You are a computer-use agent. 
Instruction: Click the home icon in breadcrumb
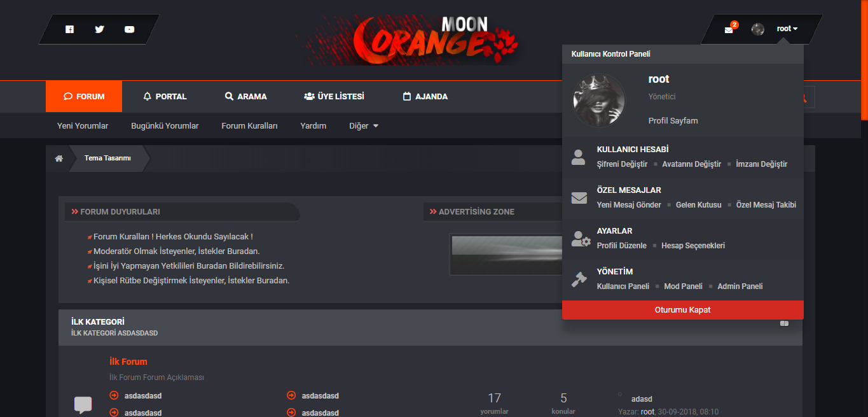point(59,159)
